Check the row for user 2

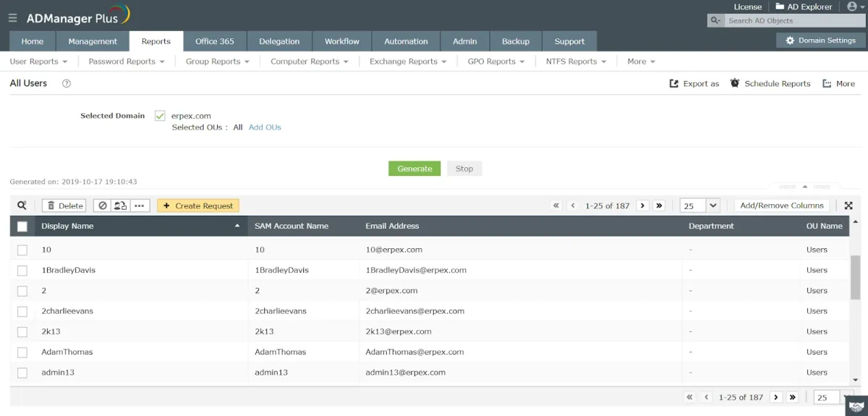point(22,291)
